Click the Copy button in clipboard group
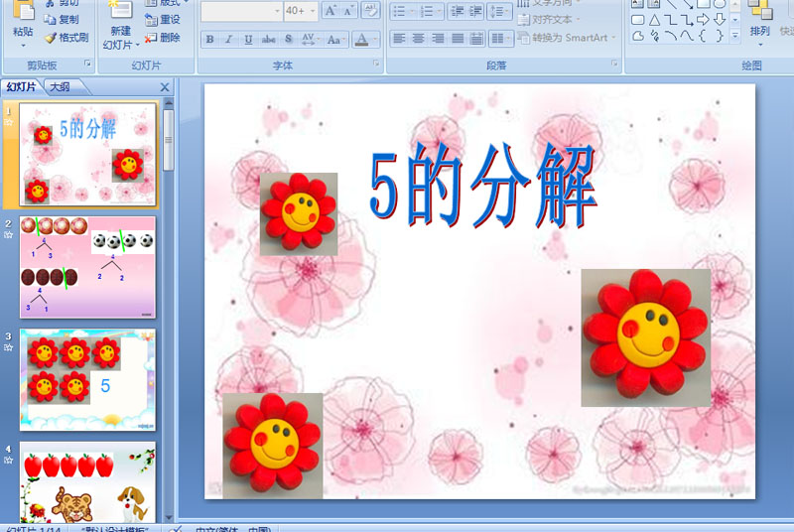 [x=62, y=20]
